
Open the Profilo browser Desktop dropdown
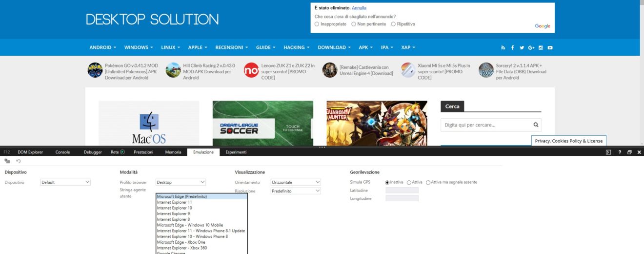coord(181,182)
